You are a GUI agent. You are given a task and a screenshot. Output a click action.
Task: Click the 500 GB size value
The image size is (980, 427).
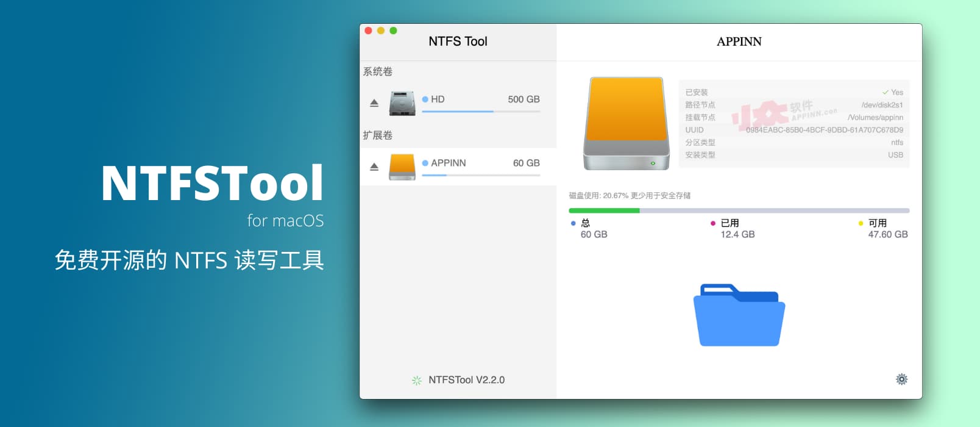[x=524, y=99]
